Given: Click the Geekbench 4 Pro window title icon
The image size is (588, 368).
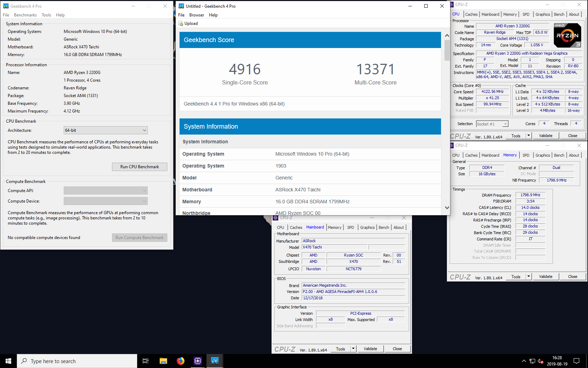Looking at the screenshot, I should pos(6,6).
